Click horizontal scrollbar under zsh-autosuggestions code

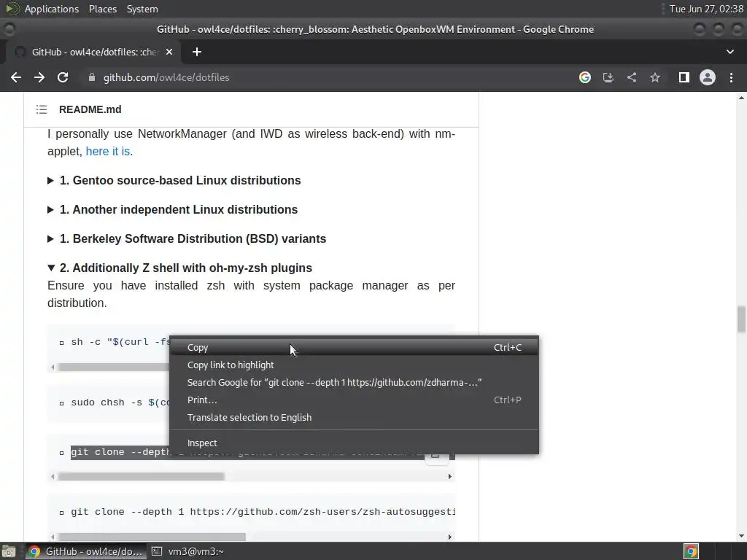(152, 537)
